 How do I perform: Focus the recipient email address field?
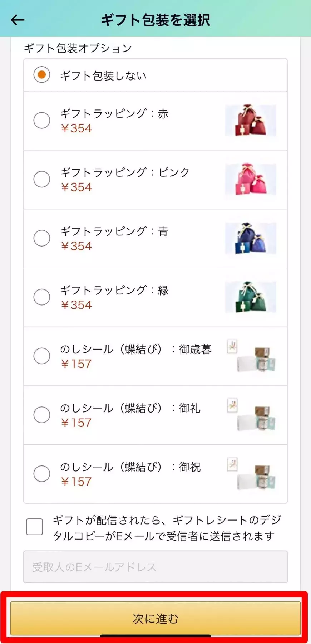coord(155,567)
